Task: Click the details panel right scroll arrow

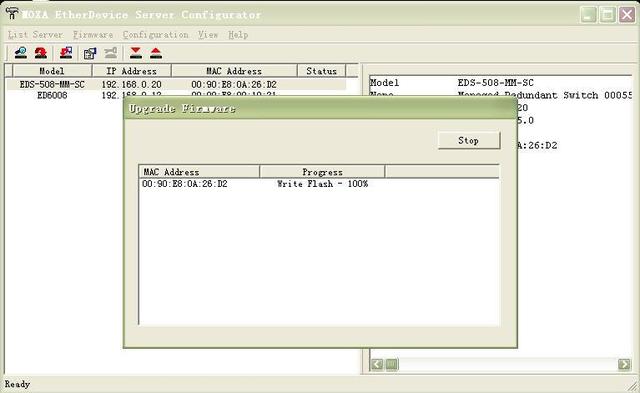Action: [624, 364]
